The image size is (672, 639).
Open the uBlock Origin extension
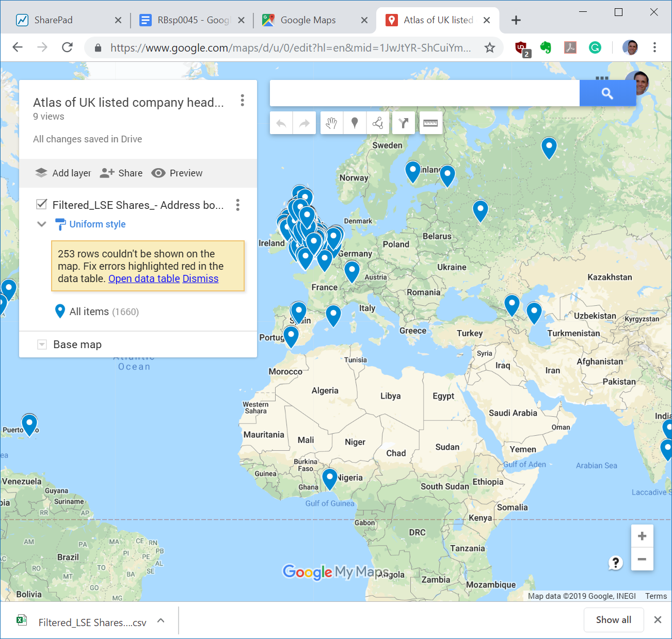tap(522, 48)
